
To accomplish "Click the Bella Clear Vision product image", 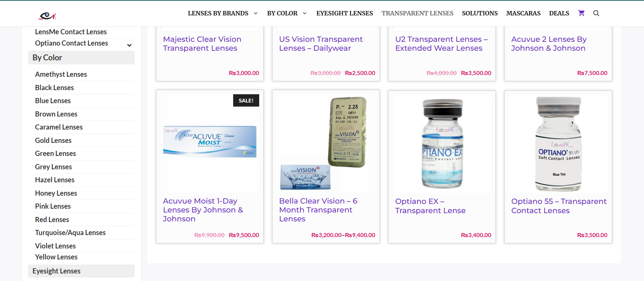I will (x=326, y=144).
